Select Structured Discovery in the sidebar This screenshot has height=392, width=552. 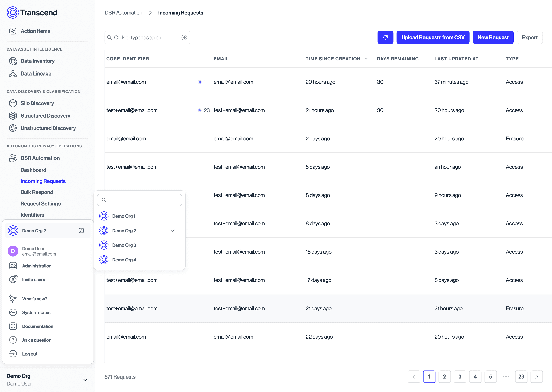pos(45,116)
